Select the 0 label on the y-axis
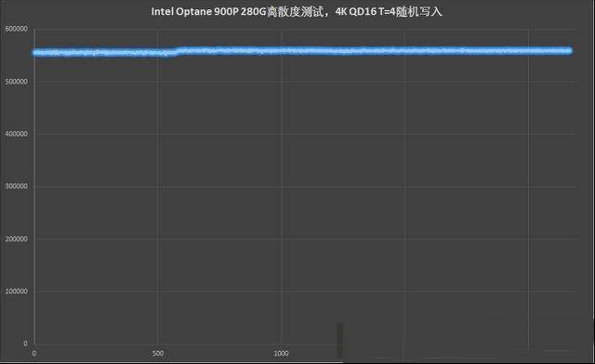This screenshot has width=595, height=364. (25, 344)
